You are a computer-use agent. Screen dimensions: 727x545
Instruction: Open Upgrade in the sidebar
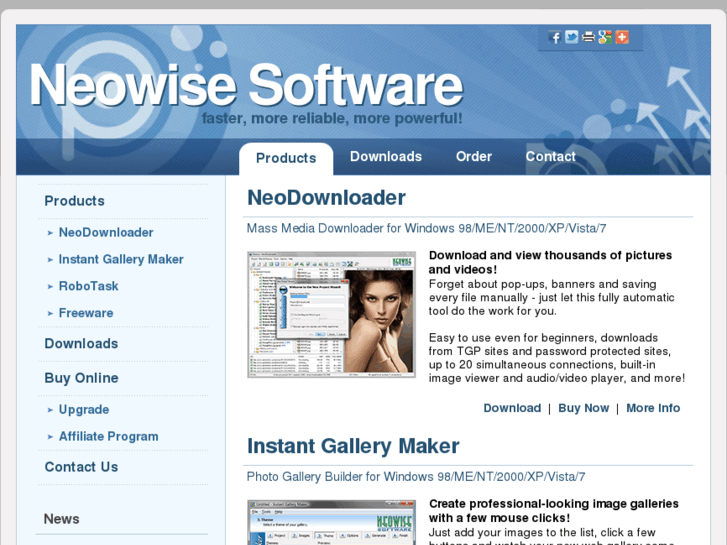tap(84, 410)
